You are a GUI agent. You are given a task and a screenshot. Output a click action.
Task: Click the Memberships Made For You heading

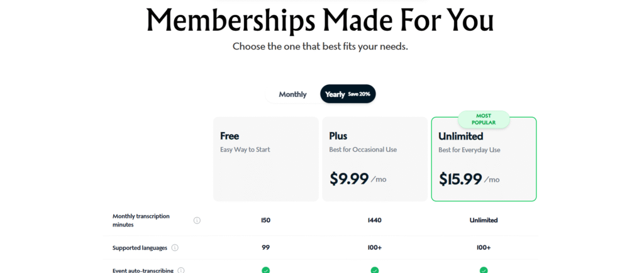tap(320, 19)
